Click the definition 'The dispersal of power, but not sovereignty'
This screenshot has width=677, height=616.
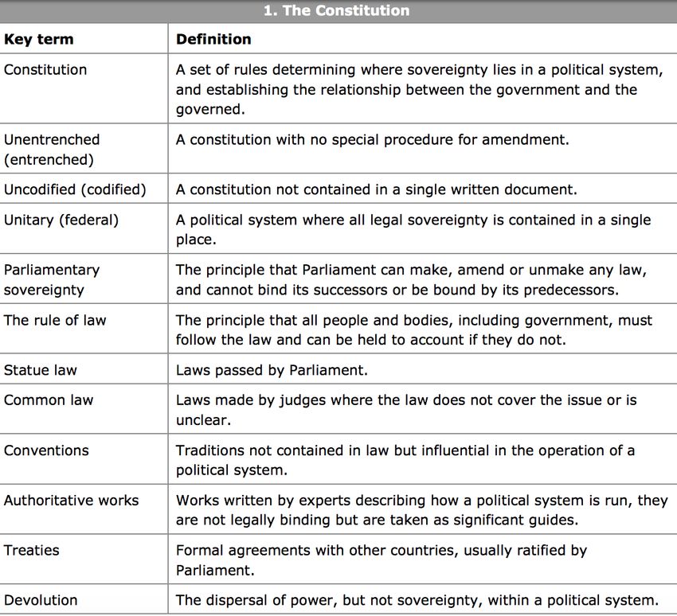click(417, 600)
